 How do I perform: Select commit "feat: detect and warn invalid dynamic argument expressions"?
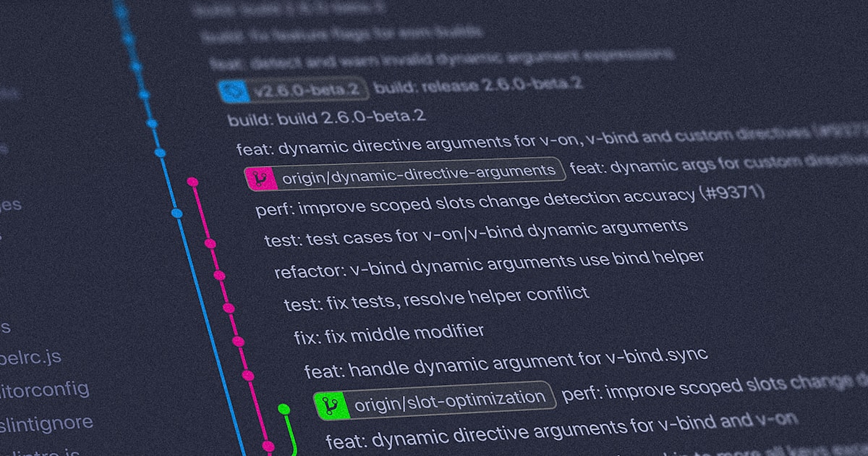tap(441, 59)
